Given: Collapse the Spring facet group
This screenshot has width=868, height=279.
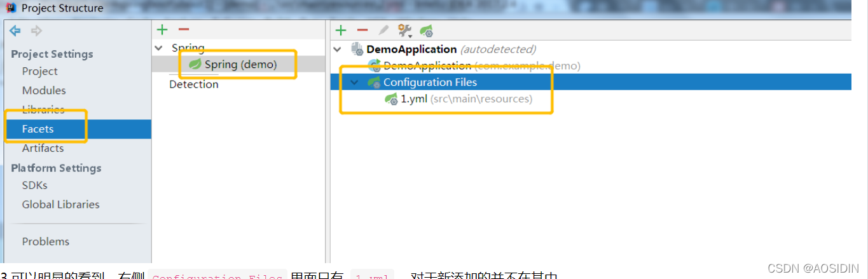Looking at the screenshot, I should click(x=158, y=48).
